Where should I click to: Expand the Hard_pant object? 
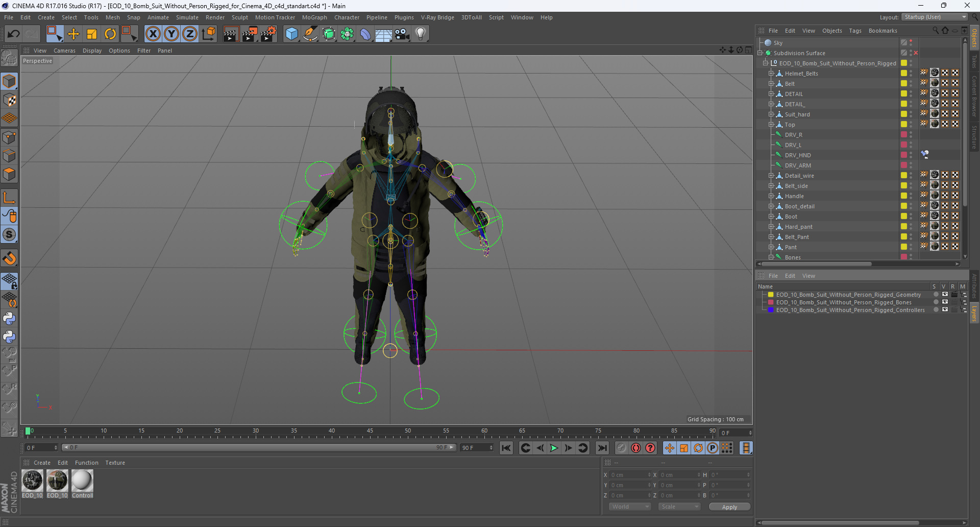point(771,227)
